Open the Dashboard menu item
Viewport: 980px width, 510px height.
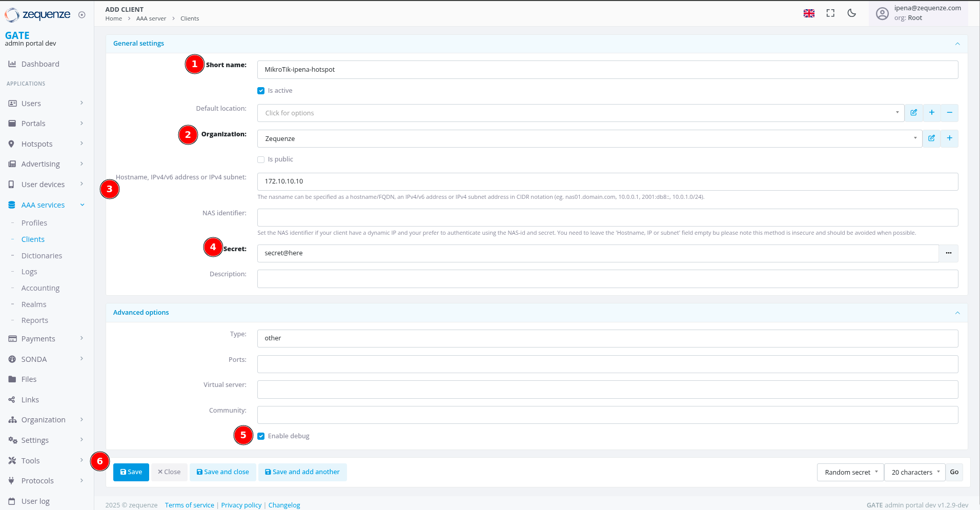40,64
